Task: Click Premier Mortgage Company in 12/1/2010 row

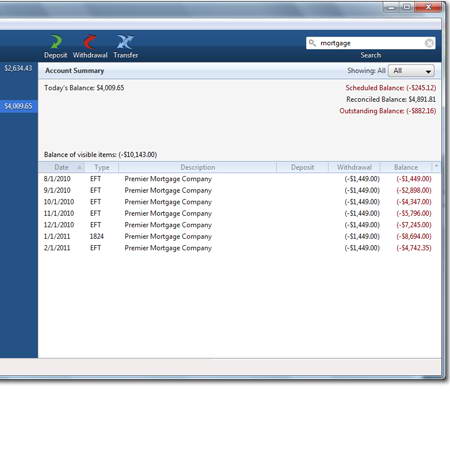Action: tap(168, 225)
